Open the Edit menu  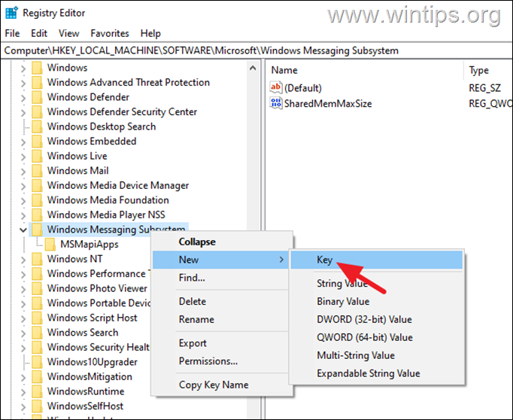(39, 33)
